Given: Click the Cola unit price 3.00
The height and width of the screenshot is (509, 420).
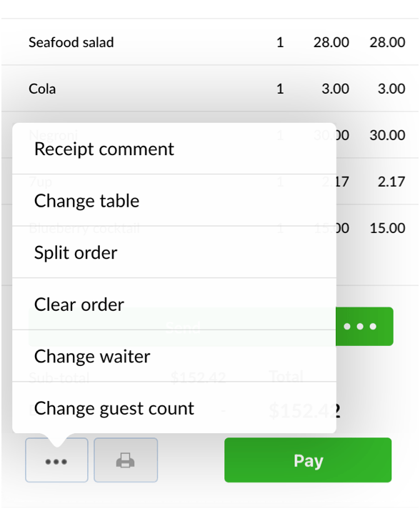Looking at the screenshot, I should click(x=335, y=89).
